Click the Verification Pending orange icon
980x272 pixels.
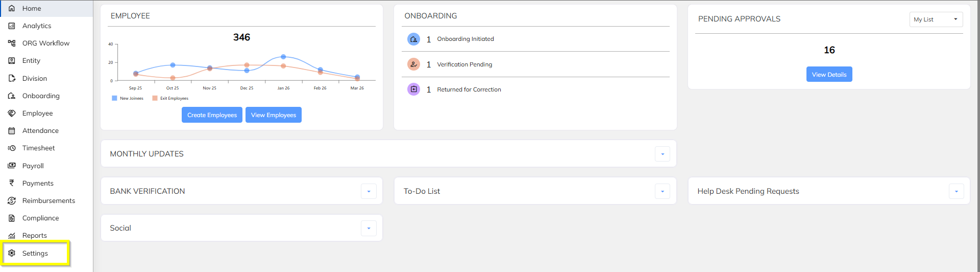pyautogui.click(x=413, y=64)
